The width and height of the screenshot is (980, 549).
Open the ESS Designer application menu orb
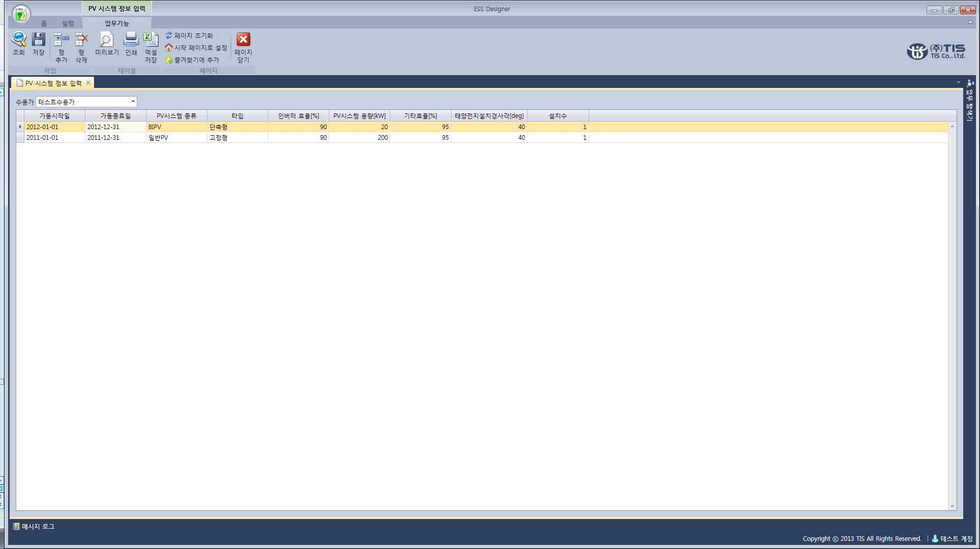pos(21,14)
